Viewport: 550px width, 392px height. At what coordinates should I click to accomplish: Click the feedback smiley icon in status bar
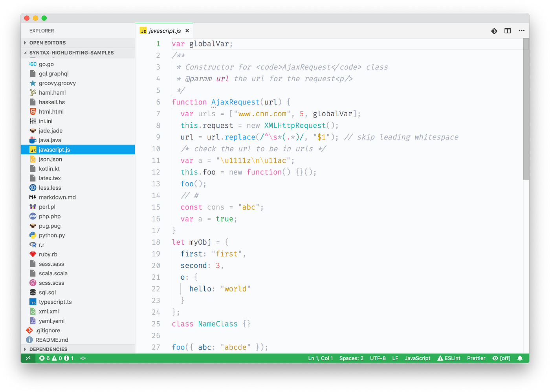[x=82, y=358]
